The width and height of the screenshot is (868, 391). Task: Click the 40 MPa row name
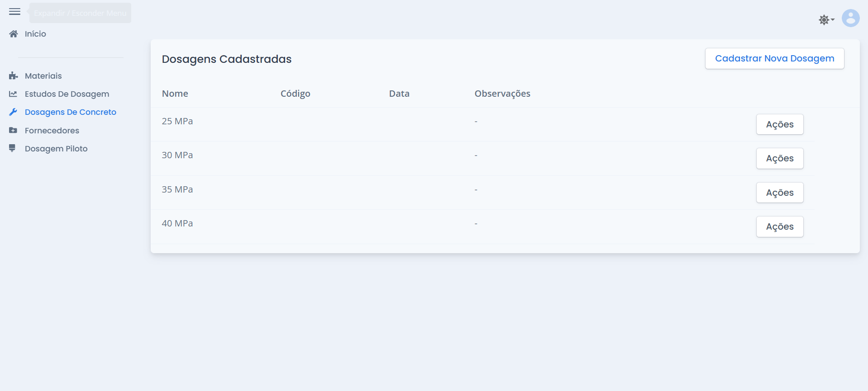tap(177, 223)
